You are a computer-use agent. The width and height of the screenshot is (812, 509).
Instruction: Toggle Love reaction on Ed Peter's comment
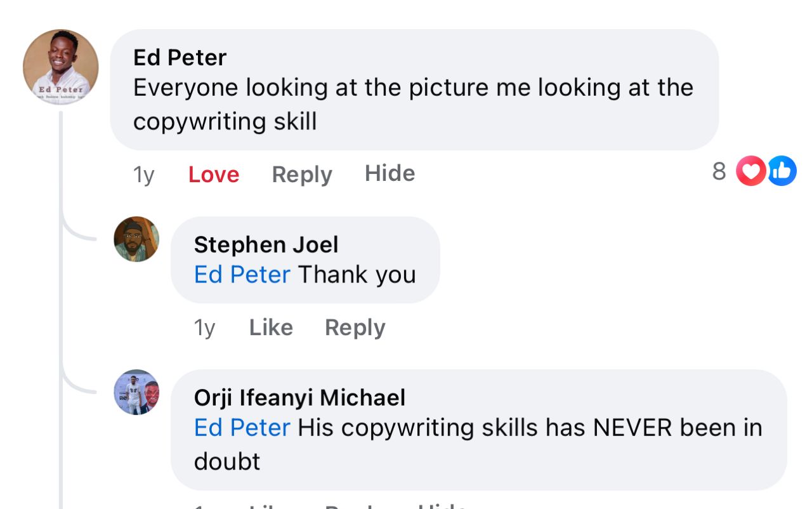[214, 175]
